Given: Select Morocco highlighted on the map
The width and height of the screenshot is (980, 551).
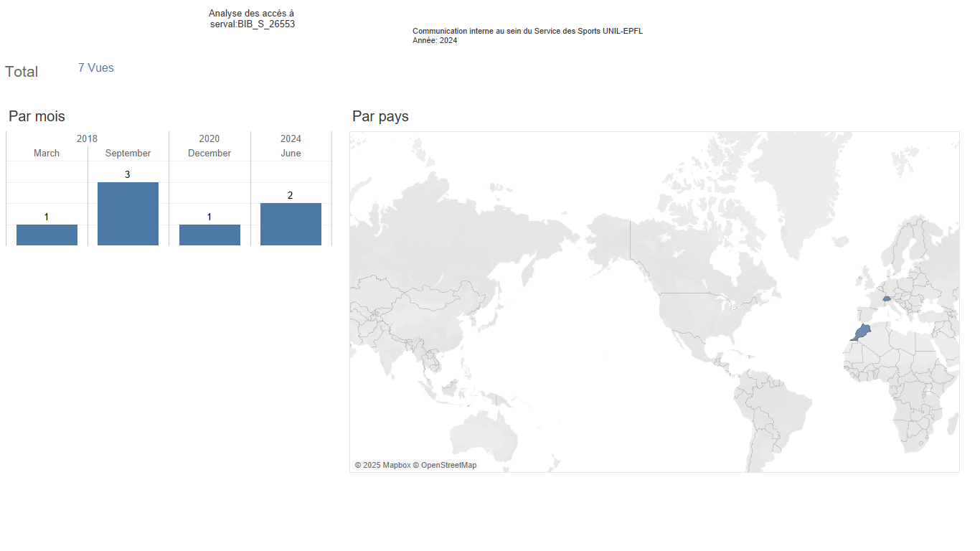Looking at the screenshot, I should click(862, 331).
